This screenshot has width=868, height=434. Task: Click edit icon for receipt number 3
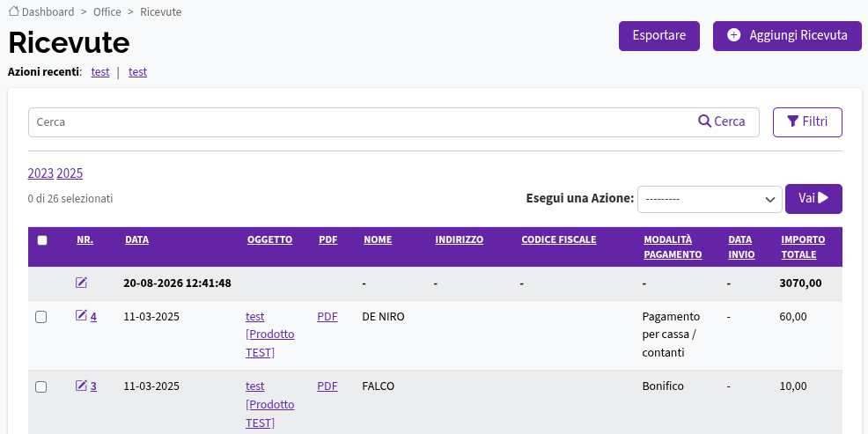click(x=81, y=386)
